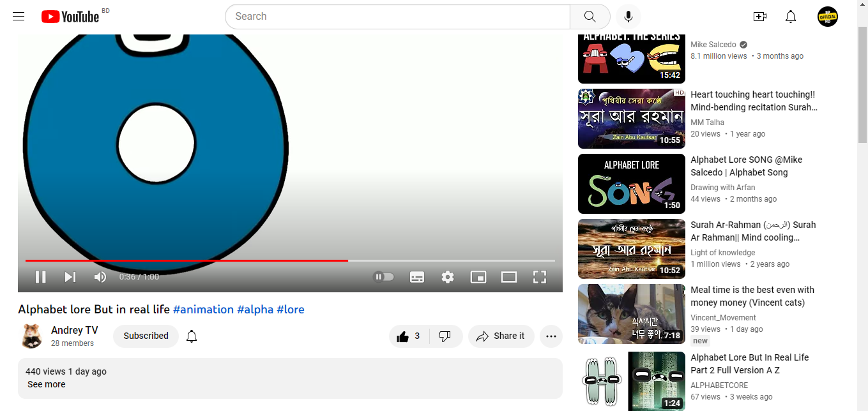868x411 pixels.
Task: Open the player settings gear
Action: pyautogui.click(x=448, y=277)
